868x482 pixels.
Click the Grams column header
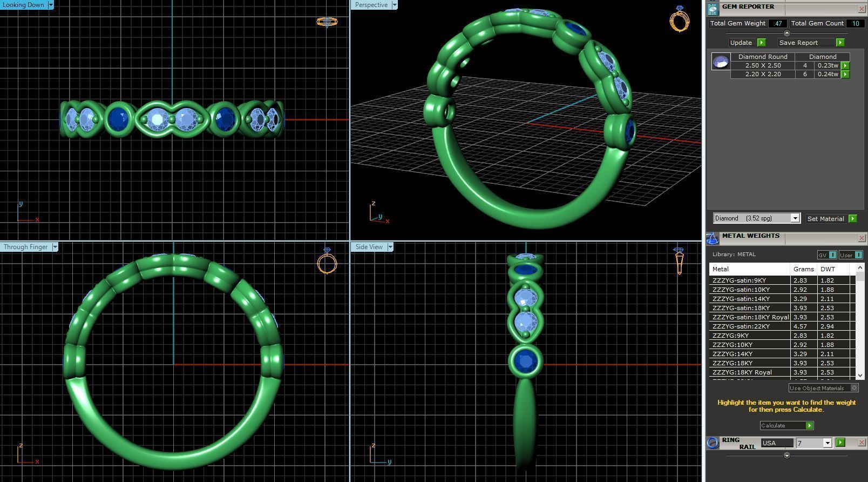coord(804,269)
